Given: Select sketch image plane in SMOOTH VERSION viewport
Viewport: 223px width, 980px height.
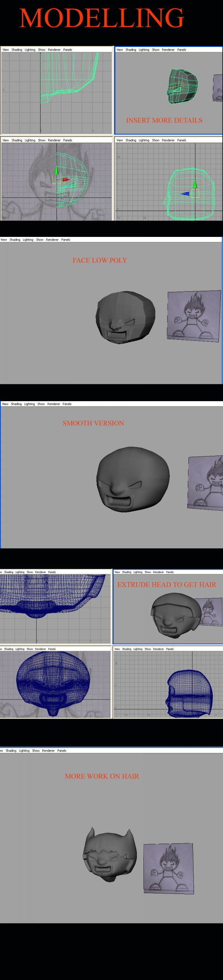Looking at the screenshot, I should point(205,482).
